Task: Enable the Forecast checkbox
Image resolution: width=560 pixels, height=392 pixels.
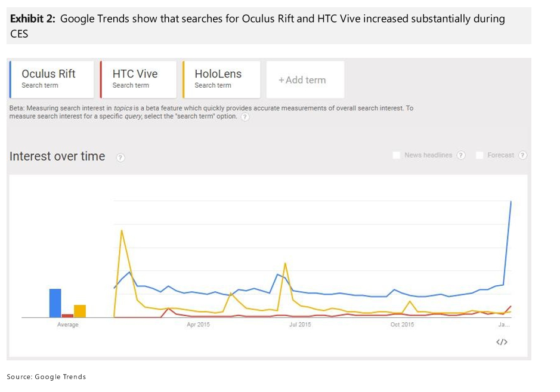Action: click(x=479, y=155)
